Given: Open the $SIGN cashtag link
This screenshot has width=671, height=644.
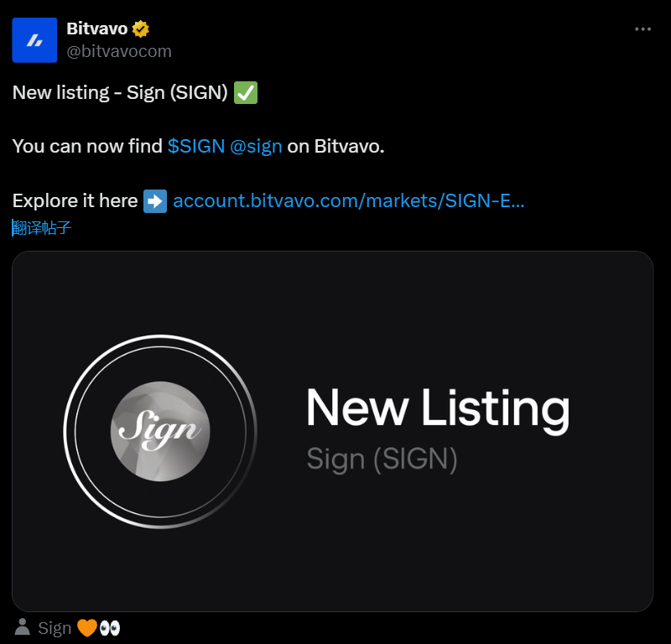Looking at the screenshot, I should point(195,145).
